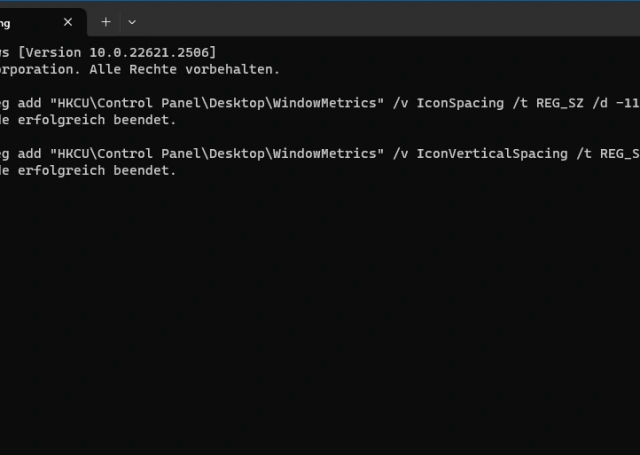Click the registry path in second command
Image resolution: width=640 pixels, height=455 pixels.
tap(220, 153)
